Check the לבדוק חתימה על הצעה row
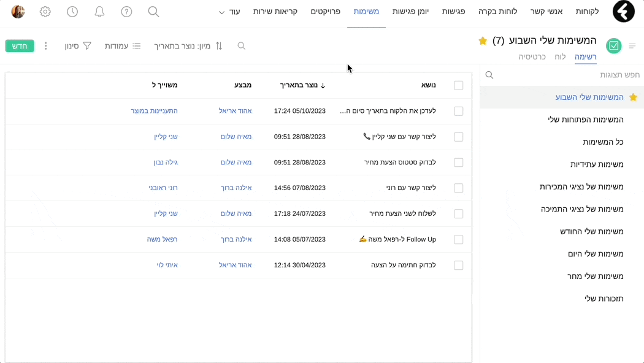 click(458, 266)
